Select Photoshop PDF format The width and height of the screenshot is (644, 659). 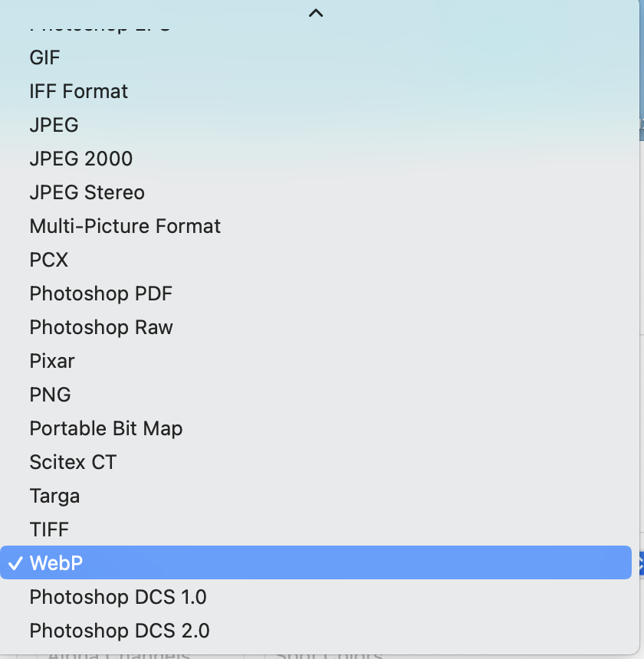tap(100, 293)
